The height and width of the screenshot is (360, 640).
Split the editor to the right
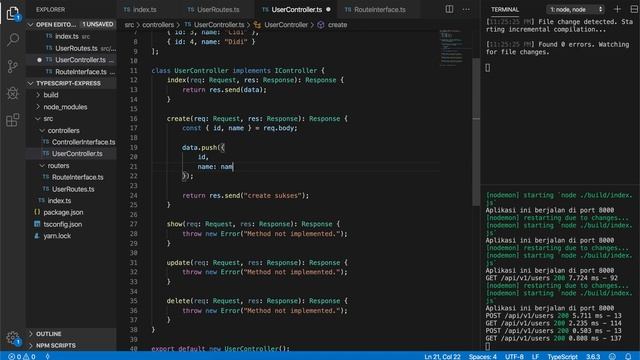point(449,9)
